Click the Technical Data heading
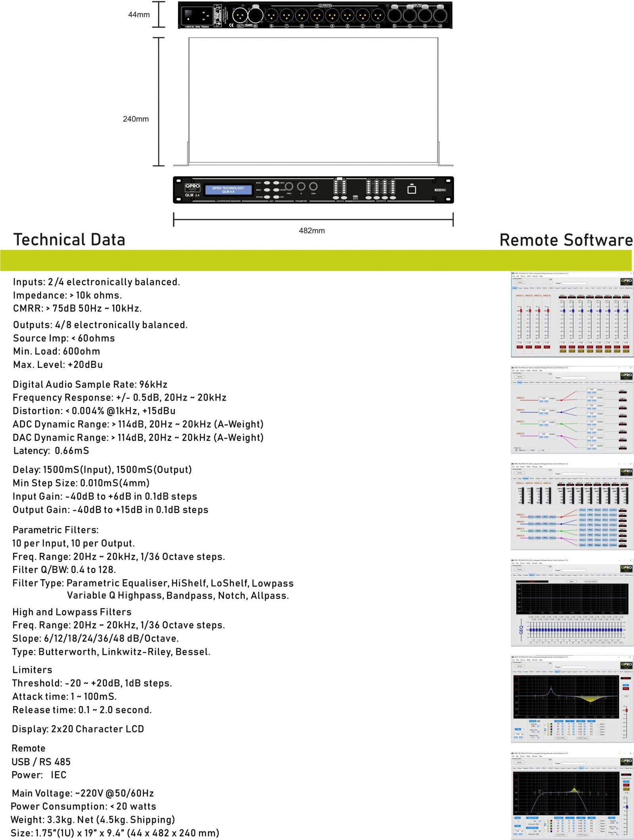Image resolution: width=634 pixels, height=840 pixels. [69, 240]
